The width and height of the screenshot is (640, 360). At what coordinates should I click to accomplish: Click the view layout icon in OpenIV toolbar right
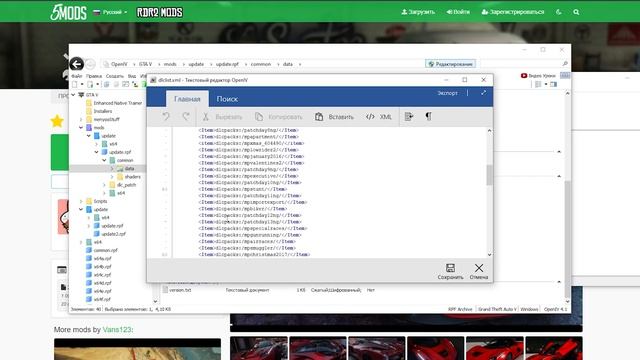click(x=538, y=84)
